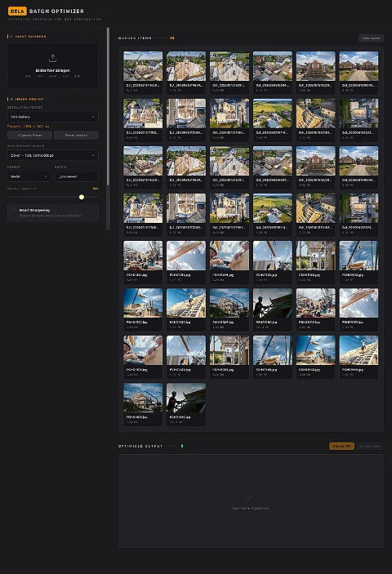This screenshot has height=574, width=392.
Task: Select the silhouette worker thumbnail in last row
Action: [x=186, y=398]
